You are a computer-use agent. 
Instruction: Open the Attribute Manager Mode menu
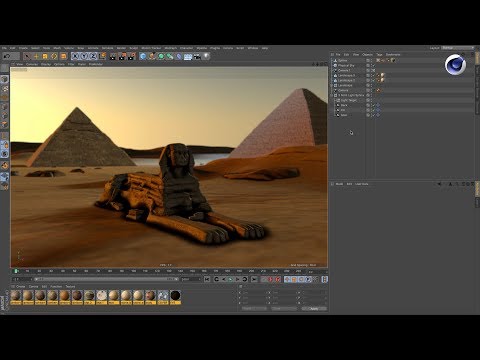coord(339,184)
